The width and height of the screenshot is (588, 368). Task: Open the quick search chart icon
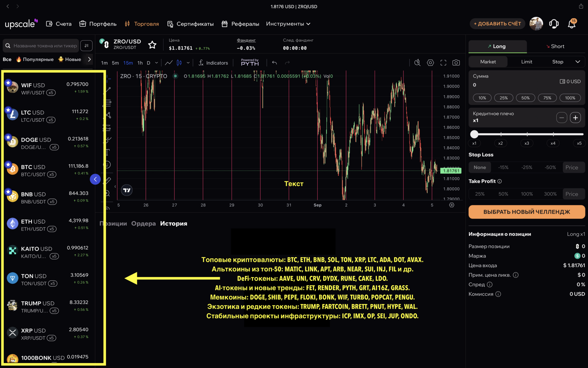[417, 63]
